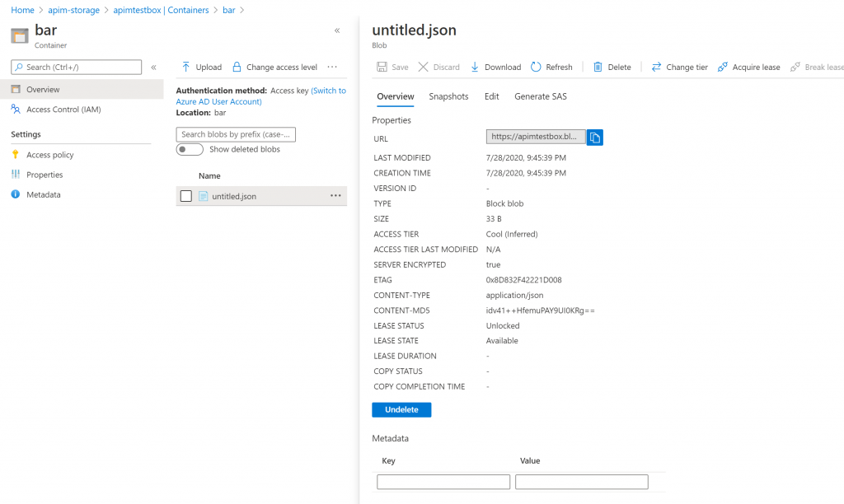Click the Upload arrow icon
Image resolution: width=844 pixels, height=504 pixels.
[185, 67]
